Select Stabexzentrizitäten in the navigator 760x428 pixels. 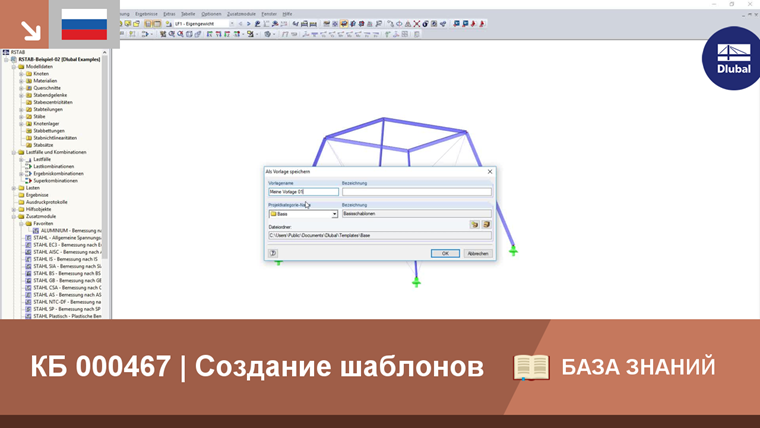point(53,102)
